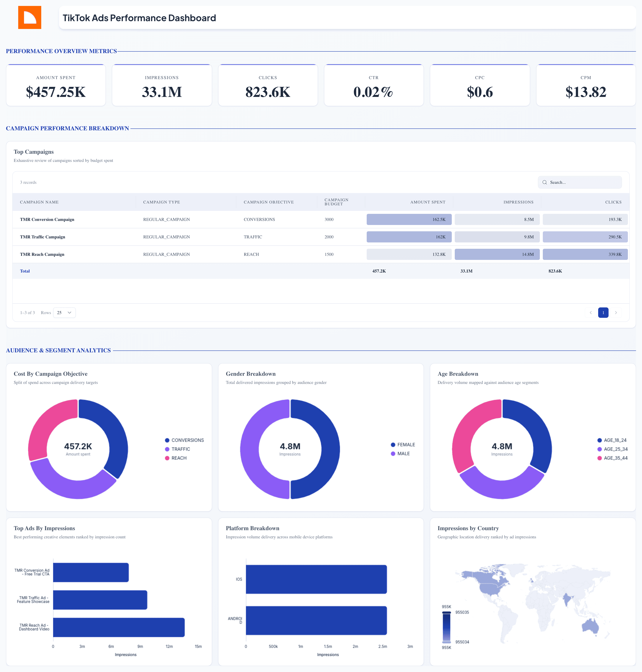Click the TMR Reach Ad Dashboard Video bar
Screen dimensions: 642x672
tap(119, 627)
